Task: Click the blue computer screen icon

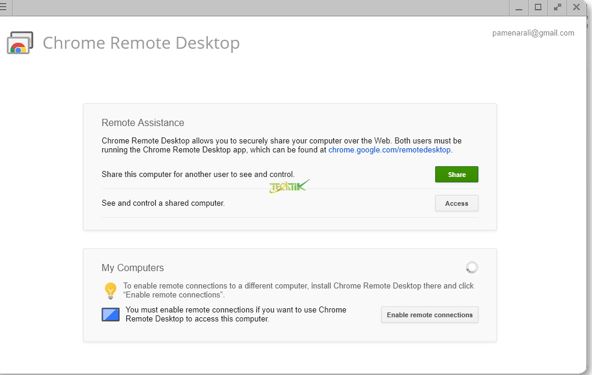Action: 111,315
